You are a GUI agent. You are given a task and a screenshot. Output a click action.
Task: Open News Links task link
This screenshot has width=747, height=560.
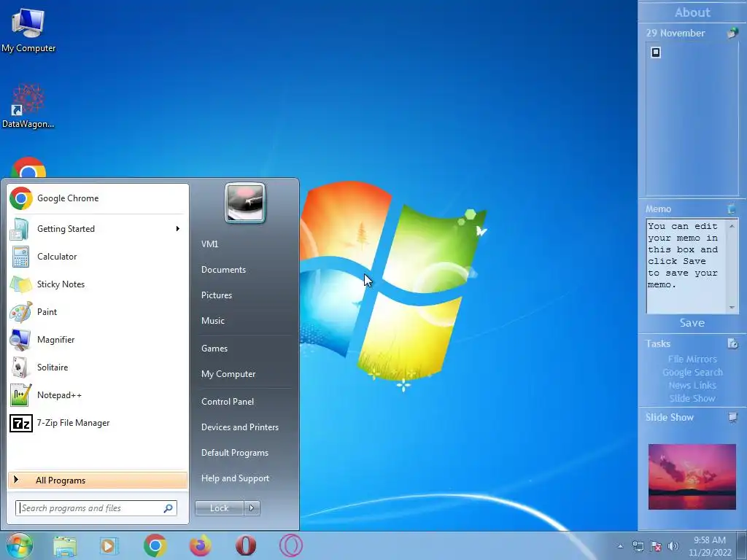point(692,385)
